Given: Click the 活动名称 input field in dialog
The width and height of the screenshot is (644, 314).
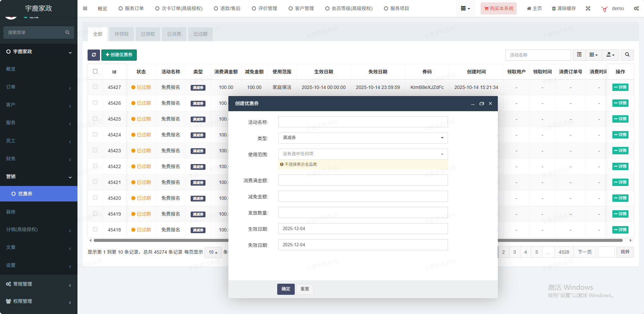Looking at the screenshot, I should tap(363, 122).
